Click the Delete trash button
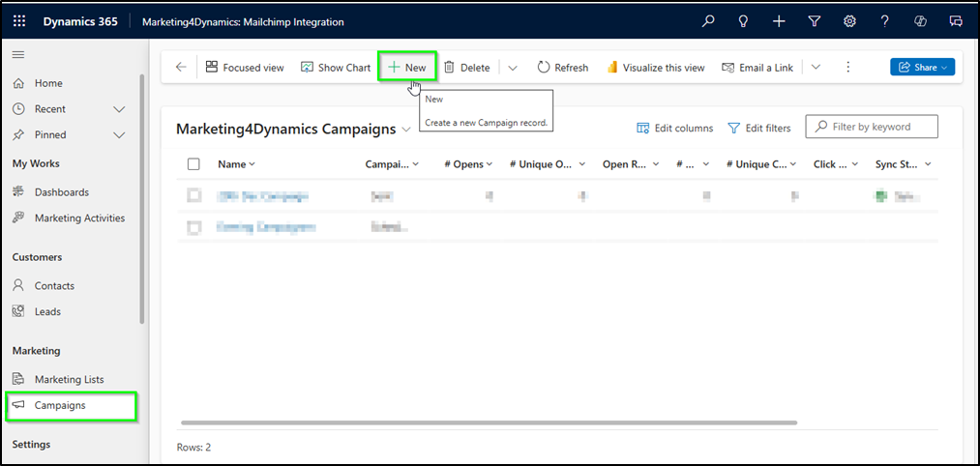Screen dimensions: 980x466 [x=467, y=68]
